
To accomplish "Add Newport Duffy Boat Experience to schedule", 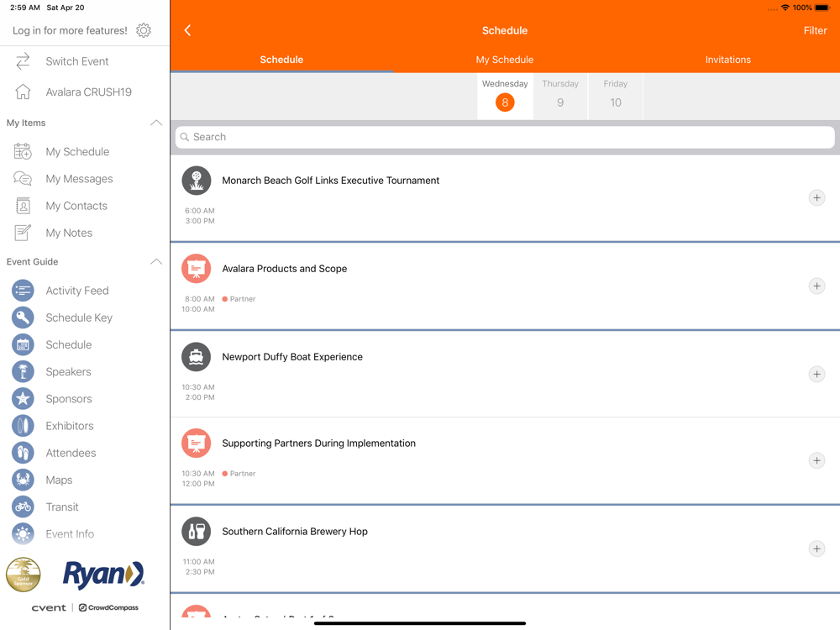I will pos(816,374).
